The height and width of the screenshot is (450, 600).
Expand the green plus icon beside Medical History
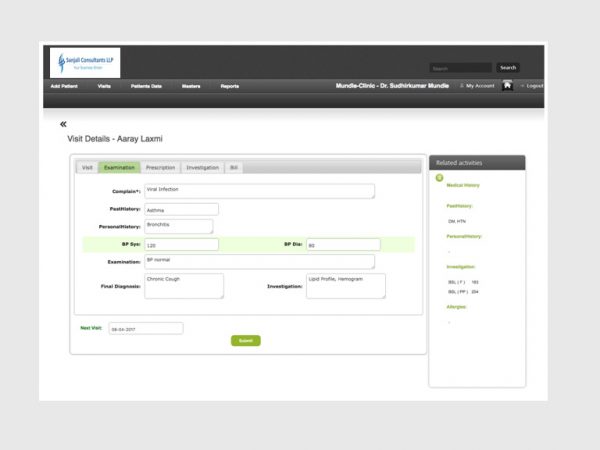tap(439, 178)
